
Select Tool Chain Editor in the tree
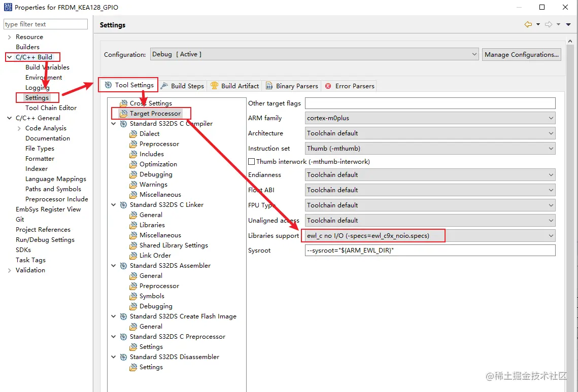(51, 108)
